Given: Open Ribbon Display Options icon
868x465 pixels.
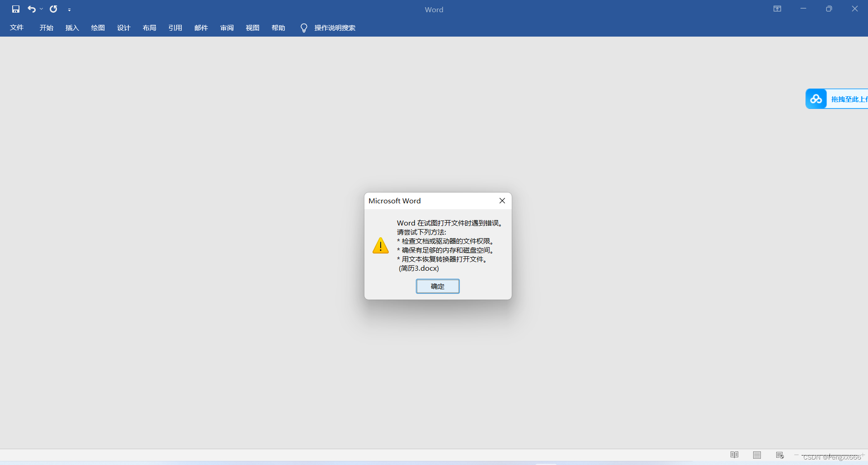Looking at the screenshot, I should pos(777,9).
